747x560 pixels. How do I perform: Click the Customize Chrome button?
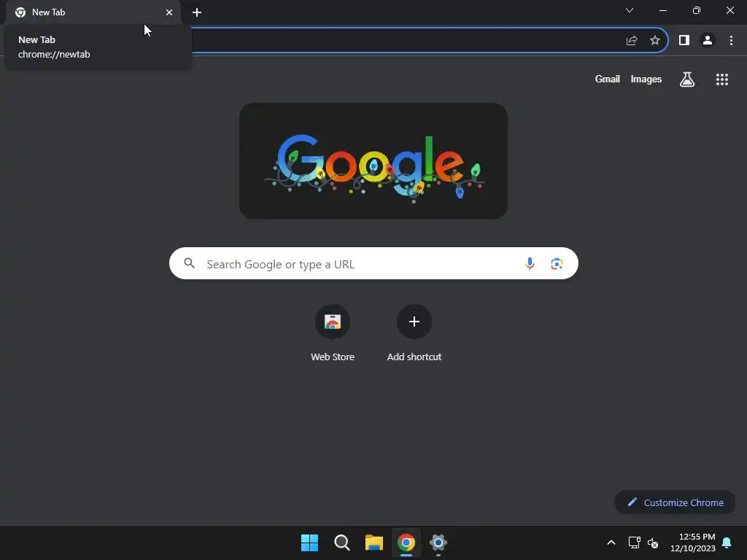(675, 502)
